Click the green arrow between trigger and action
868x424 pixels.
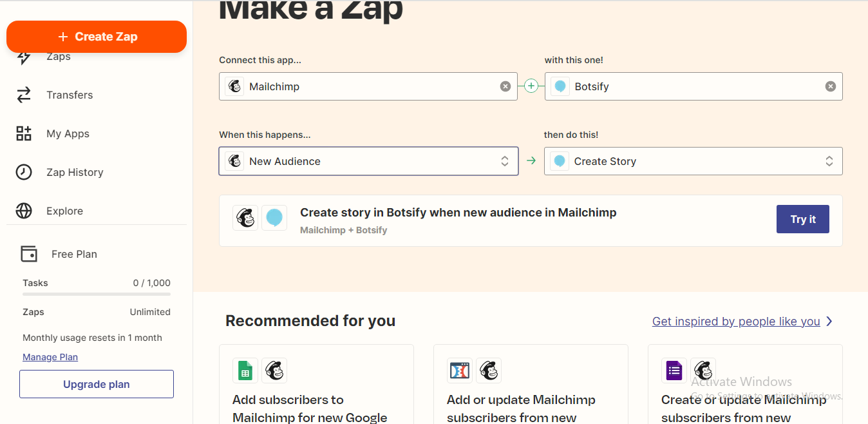click(x=531, y=161)
